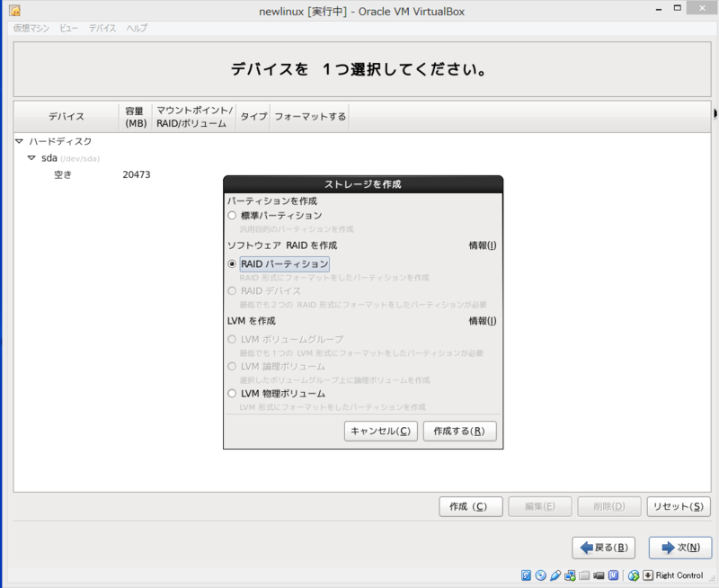Click the Right Control host key label

[x=679, y=575]
